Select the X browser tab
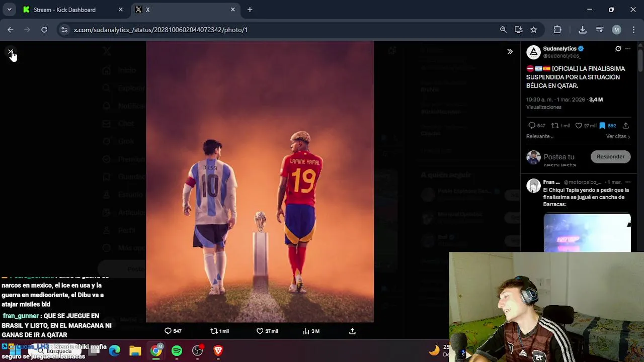The image size is (644, 362). [x=184, y=10]
